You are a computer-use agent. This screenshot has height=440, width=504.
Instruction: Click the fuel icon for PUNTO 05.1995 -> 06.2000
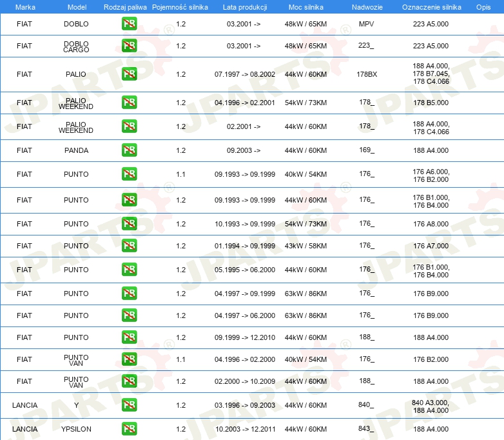click(x=129, y=270)
